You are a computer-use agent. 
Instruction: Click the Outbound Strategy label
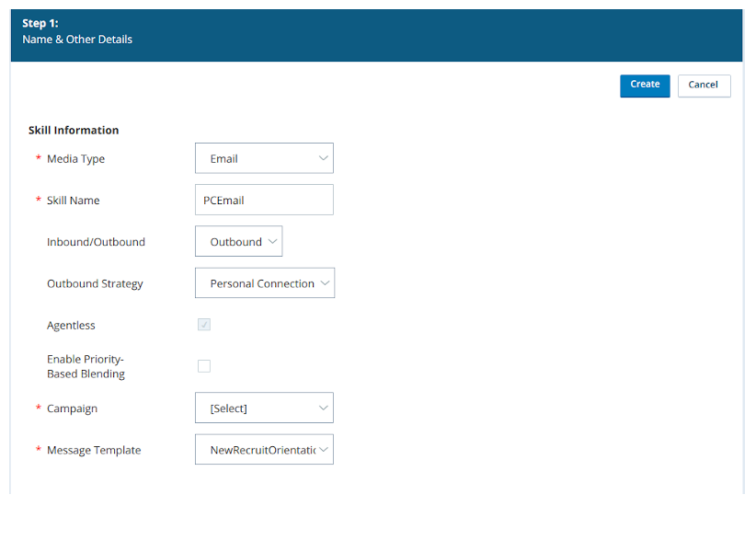95,283
